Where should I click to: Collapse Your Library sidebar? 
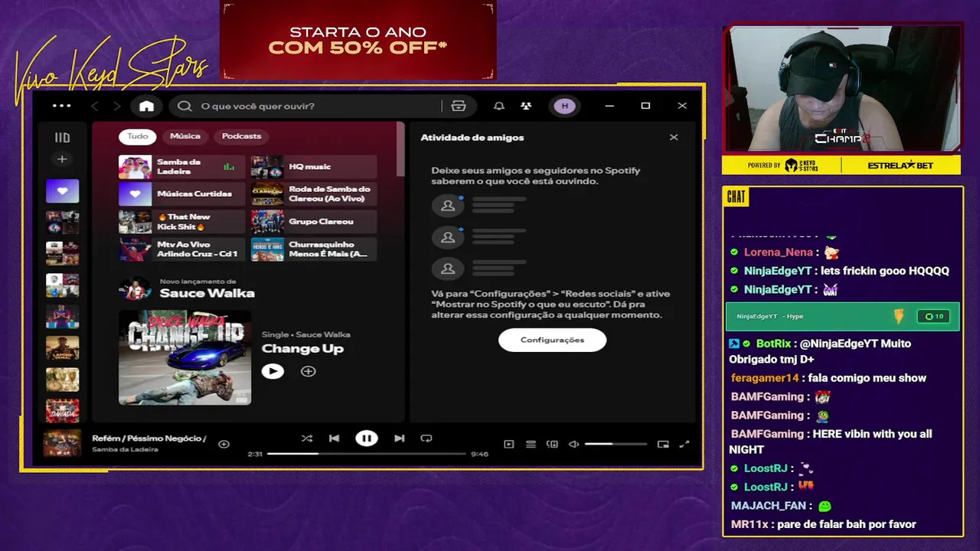[62, 138]
